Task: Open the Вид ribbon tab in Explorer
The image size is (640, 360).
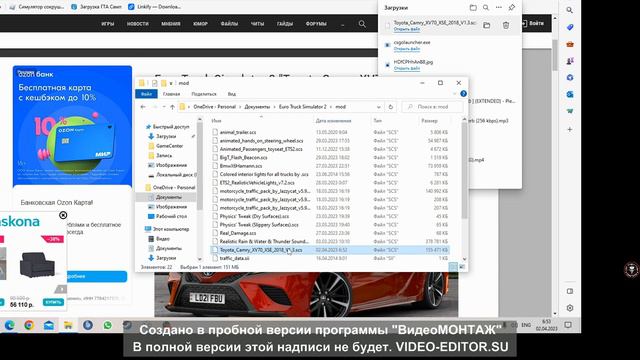Action: 231,94
